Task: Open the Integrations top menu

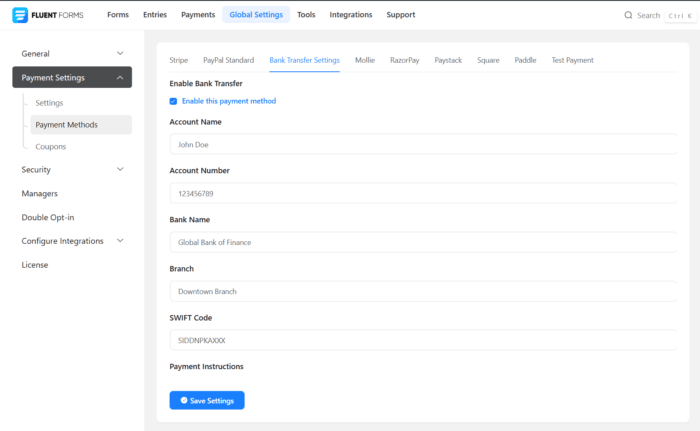Action: (x=350, y=15)
